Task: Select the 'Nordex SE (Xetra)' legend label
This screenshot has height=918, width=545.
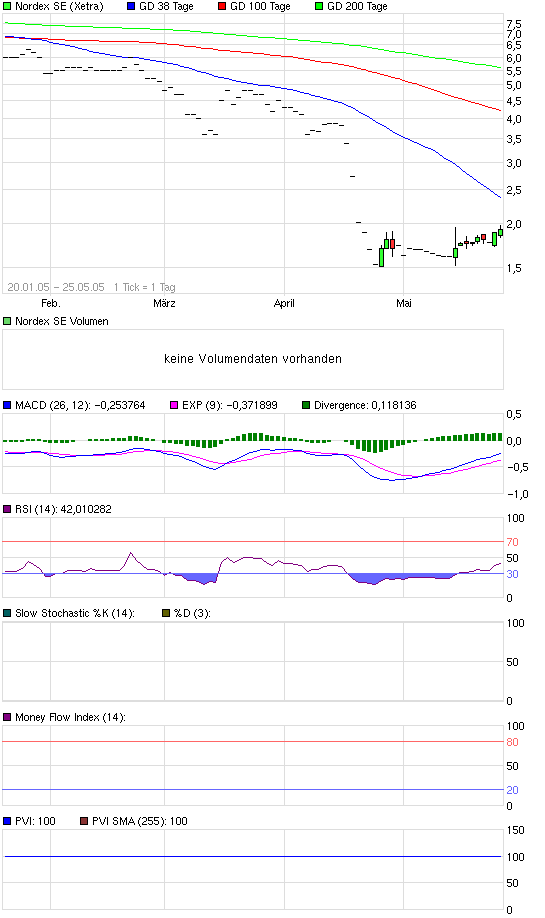Action: (x=59, y=6)
